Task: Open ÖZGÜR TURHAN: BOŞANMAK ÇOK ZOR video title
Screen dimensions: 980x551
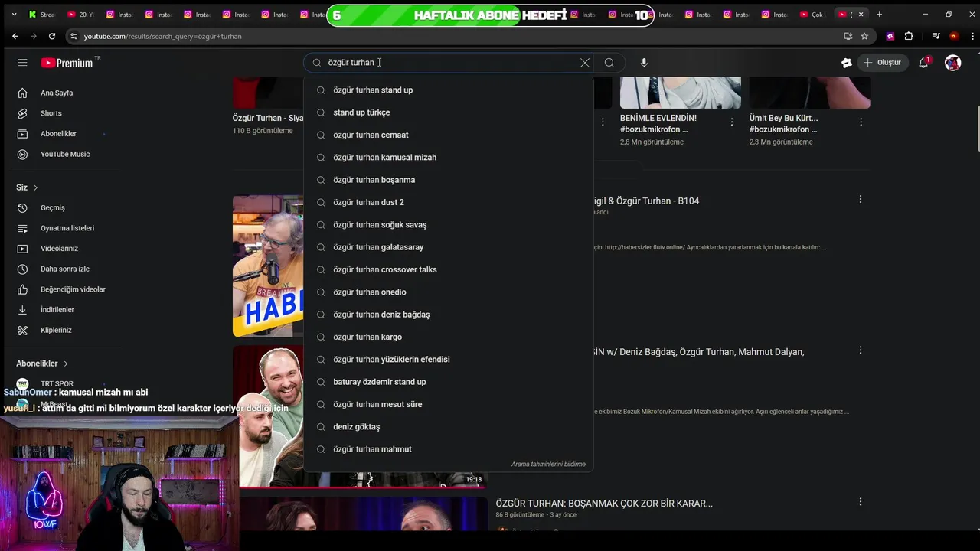Action: click(604, 504)
